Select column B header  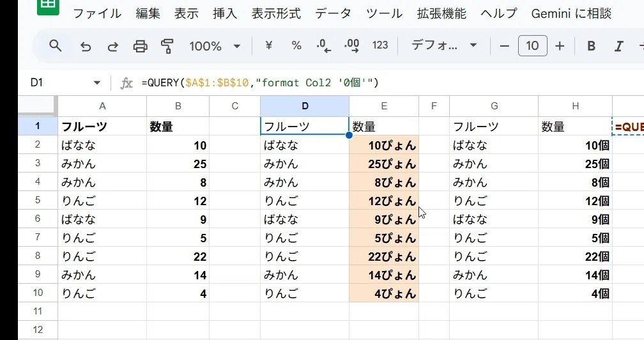pos(178,106)
